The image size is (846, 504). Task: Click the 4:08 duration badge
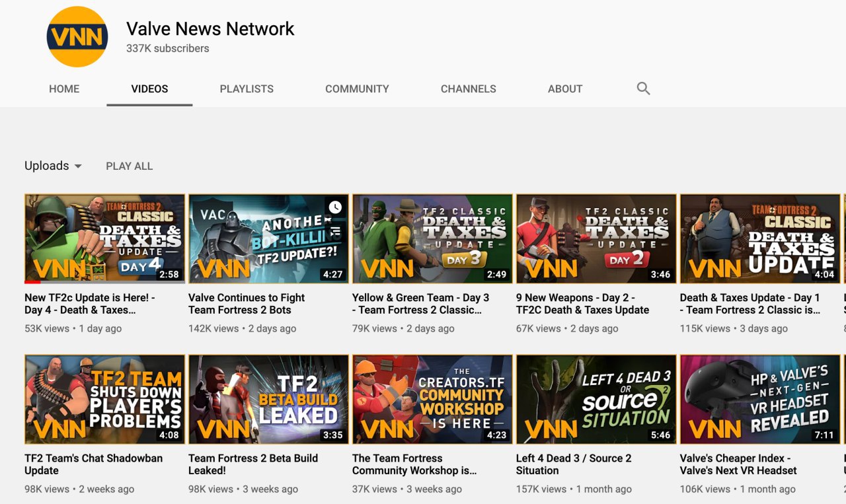169,435
